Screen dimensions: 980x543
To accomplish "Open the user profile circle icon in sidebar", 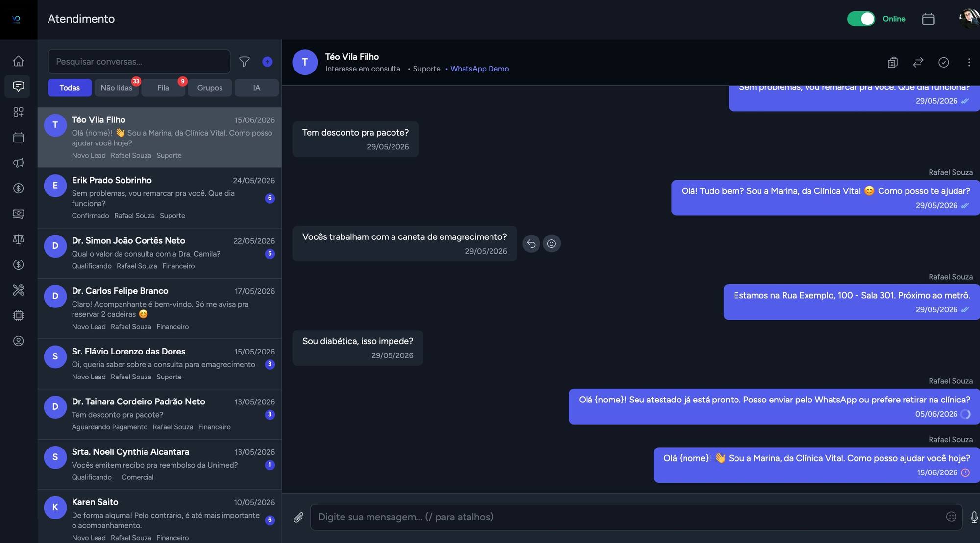I will click(18, 341).
